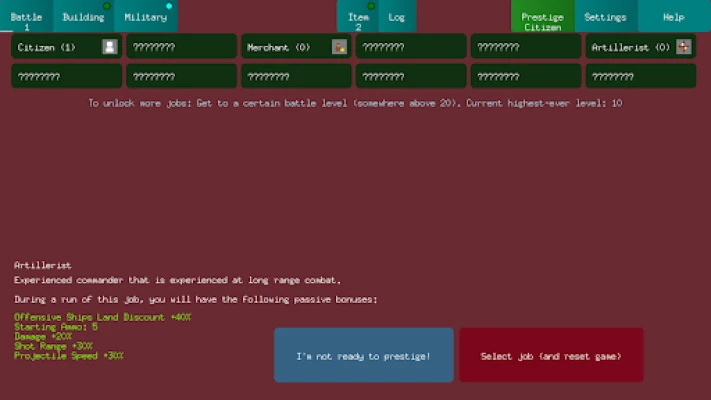Open the Item tab

(x=358, y=17)
